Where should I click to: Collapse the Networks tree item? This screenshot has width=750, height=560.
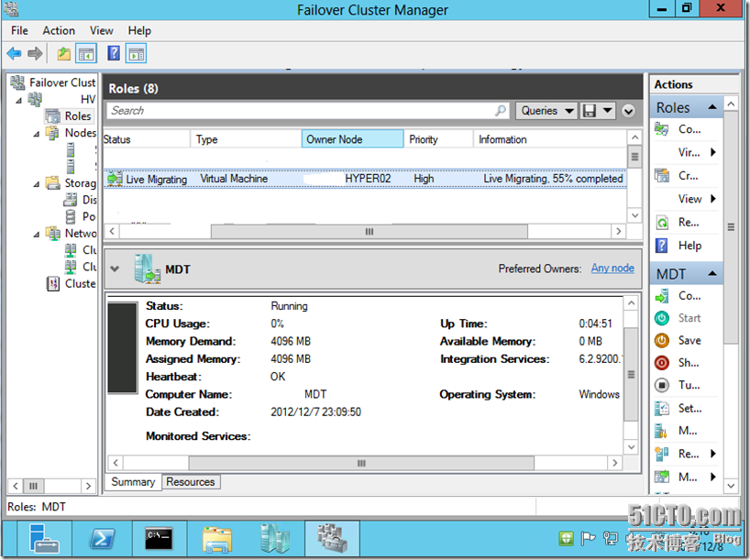(37, 235)
